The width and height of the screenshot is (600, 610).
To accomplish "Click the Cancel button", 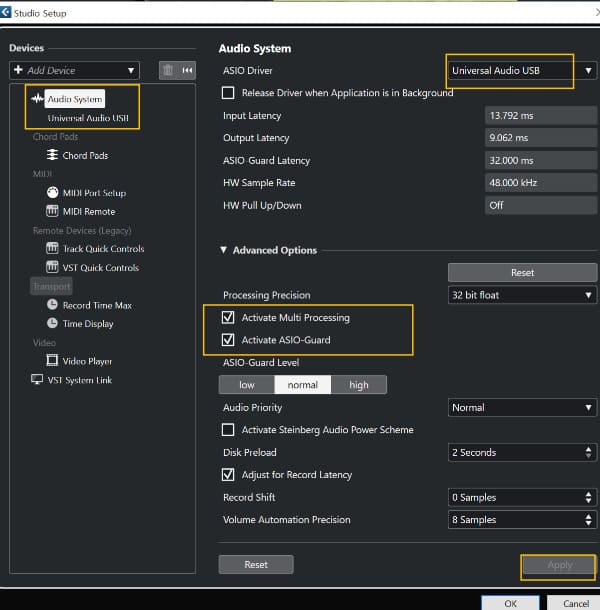I will [574, 603].
